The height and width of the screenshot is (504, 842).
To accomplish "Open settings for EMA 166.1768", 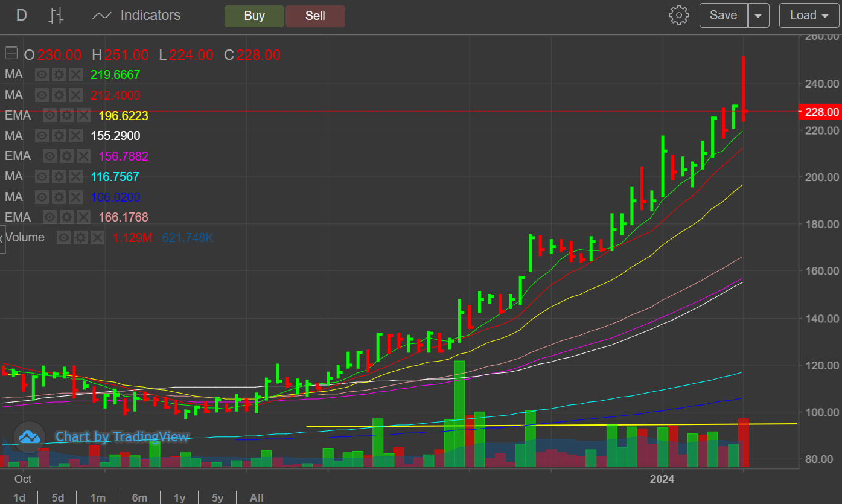I will tap(66, 217).
